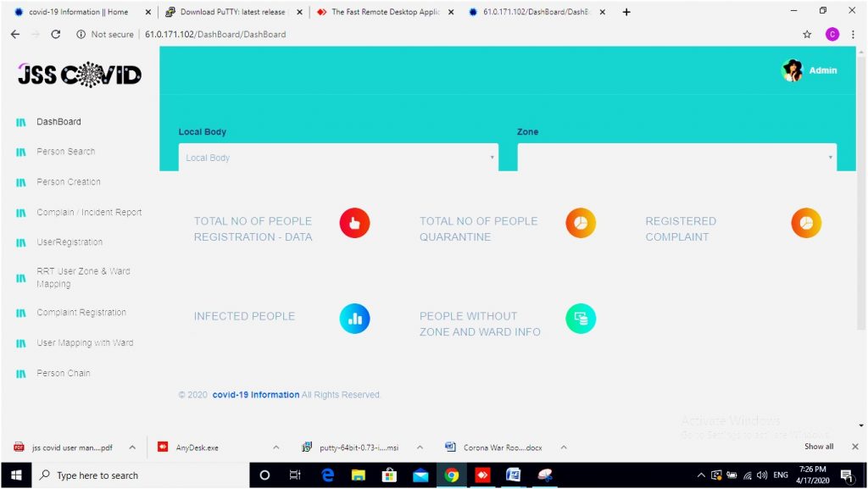Switch to the Download PuTTY tab
This screenshot has width=868, height=489.
[232, 12]
